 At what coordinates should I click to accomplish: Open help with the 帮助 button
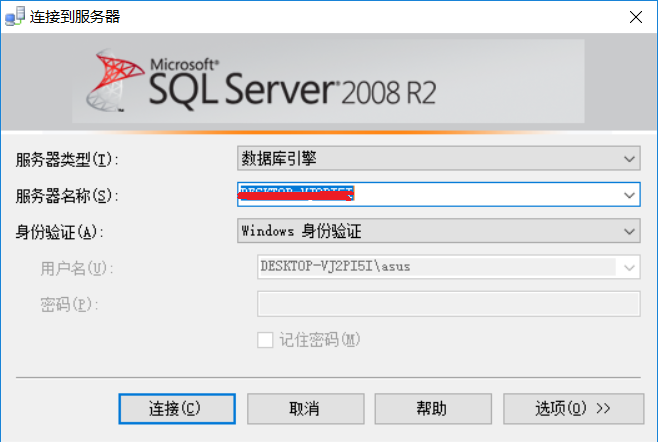pyautogui.click(x=432, y=408)
